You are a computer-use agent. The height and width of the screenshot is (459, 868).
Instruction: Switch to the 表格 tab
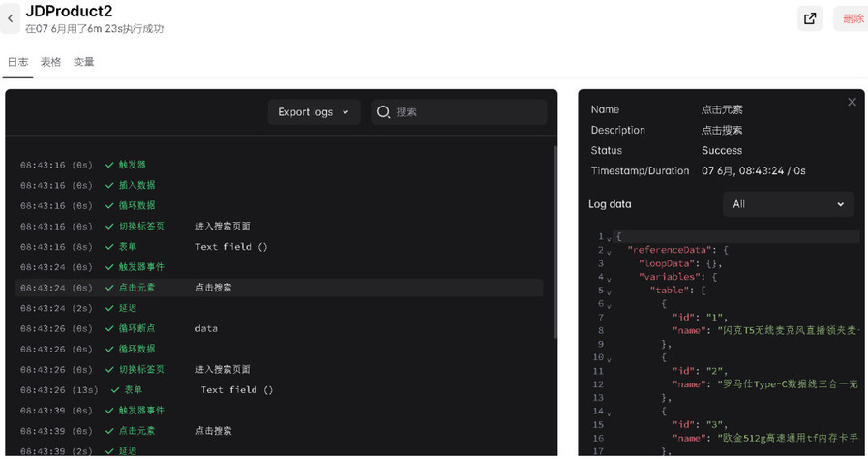pos(50,62)
